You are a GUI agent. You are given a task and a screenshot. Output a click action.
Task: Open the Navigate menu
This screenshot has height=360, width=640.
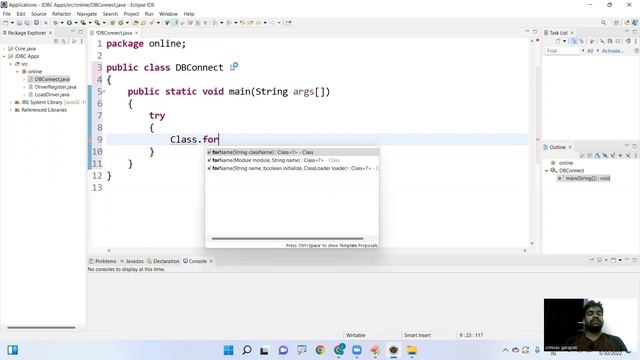coord(87,14)
